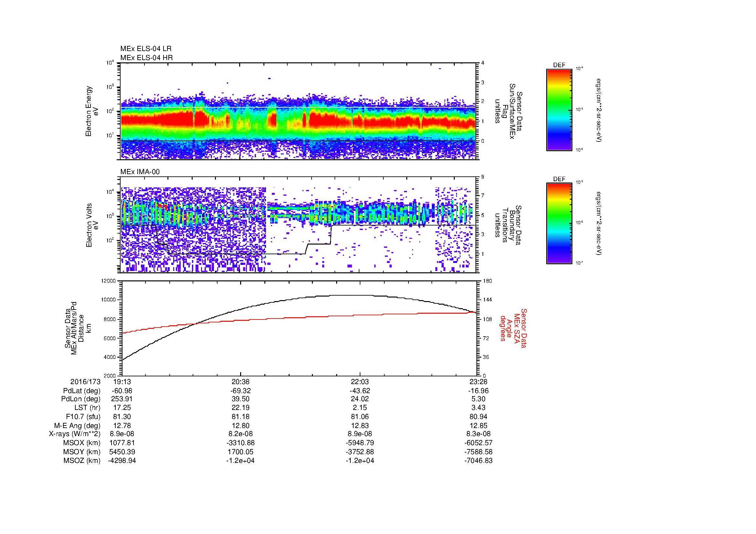The height and width of the screenshot is (534, 756).
Task: Click the 'MSOZ (km)' row label
Action: [82, 461]
